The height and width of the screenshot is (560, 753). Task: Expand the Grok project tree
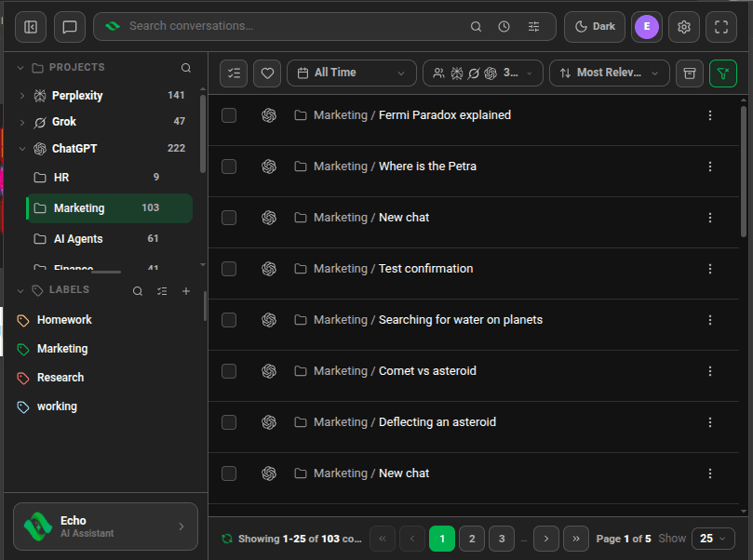coord(22,123)
